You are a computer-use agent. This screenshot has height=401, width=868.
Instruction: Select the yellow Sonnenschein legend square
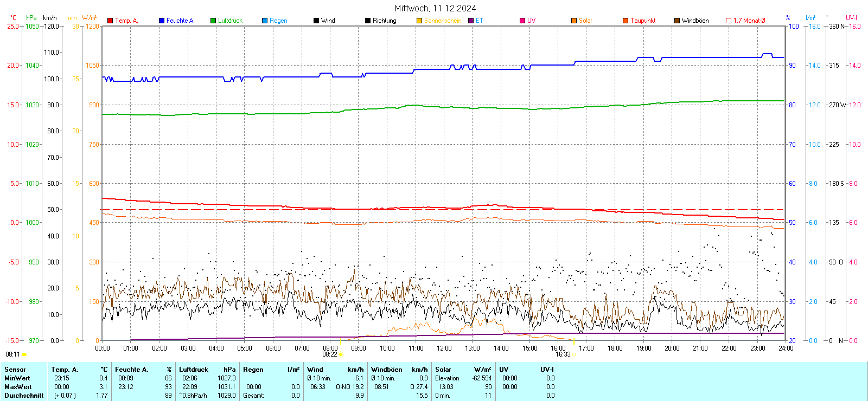click(x=419, y=21)
